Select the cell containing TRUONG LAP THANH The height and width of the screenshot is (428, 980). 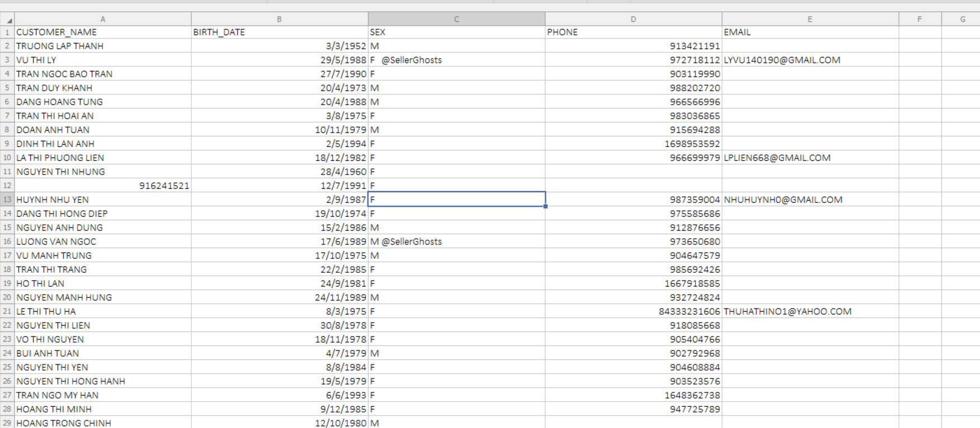tap(102, 46)
